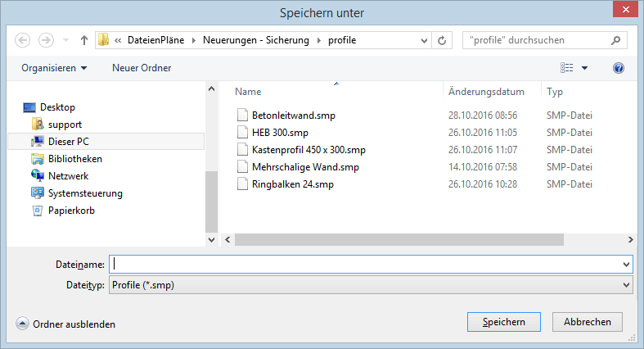Expand the view options arrow
The height and width of the screenshot is (349, 644).
pos(584,68)
